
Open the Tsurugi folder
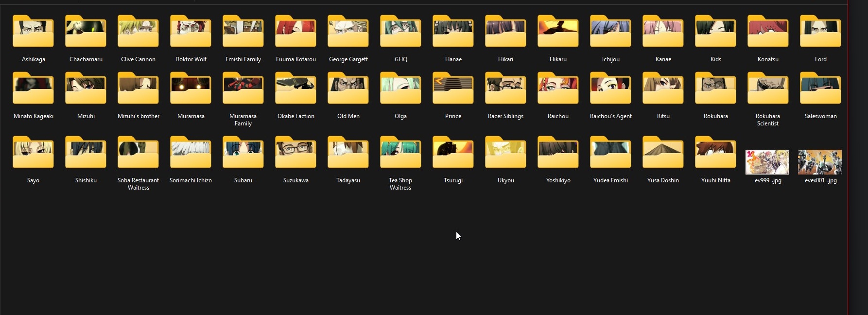click(x=453, y=152)
